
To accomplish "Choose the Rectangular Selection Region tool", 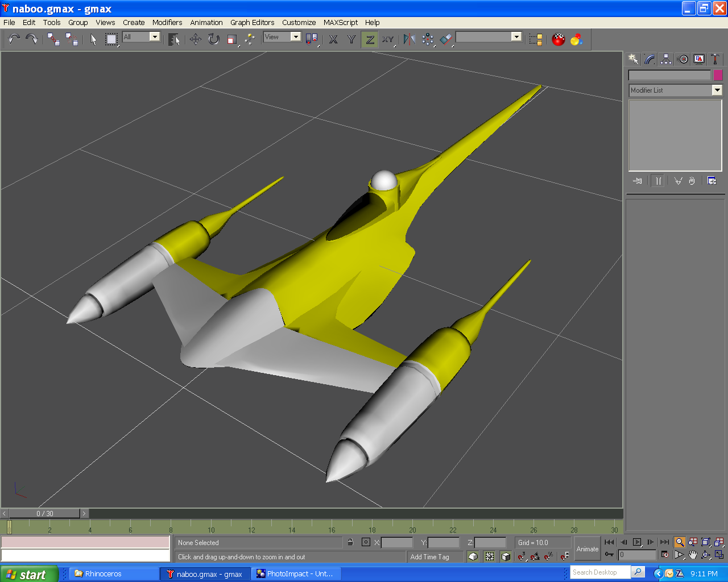I will [111, 39].
